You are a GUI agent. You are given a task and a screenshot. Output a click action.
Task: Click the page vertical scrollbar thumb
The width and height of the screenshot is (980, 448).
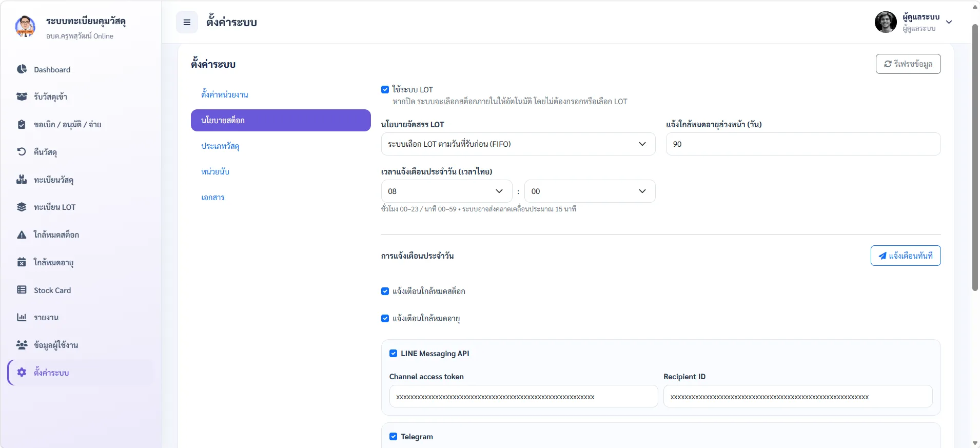975,157
